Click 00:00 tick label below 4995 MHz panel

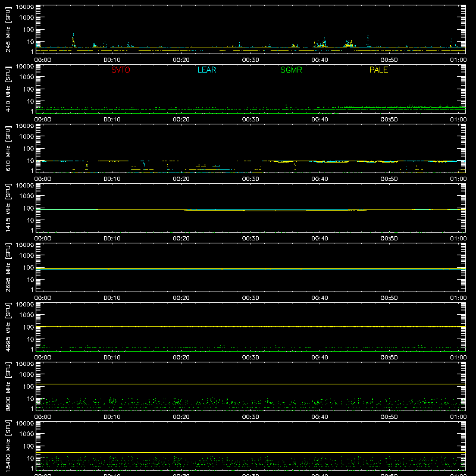click(x=43, y=358)
